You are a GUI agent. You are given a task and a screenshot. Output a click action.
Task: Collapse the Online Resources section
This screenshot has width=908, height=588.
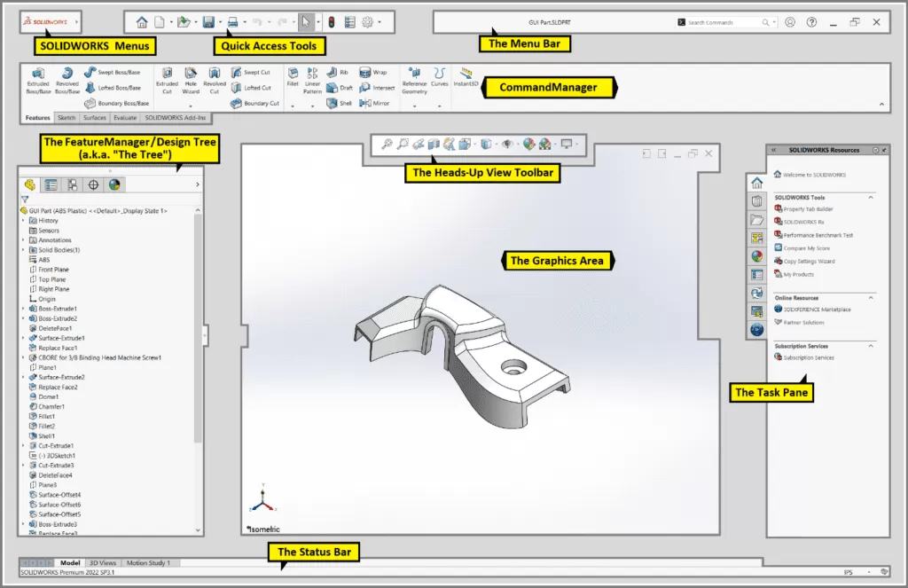[871, 298]
